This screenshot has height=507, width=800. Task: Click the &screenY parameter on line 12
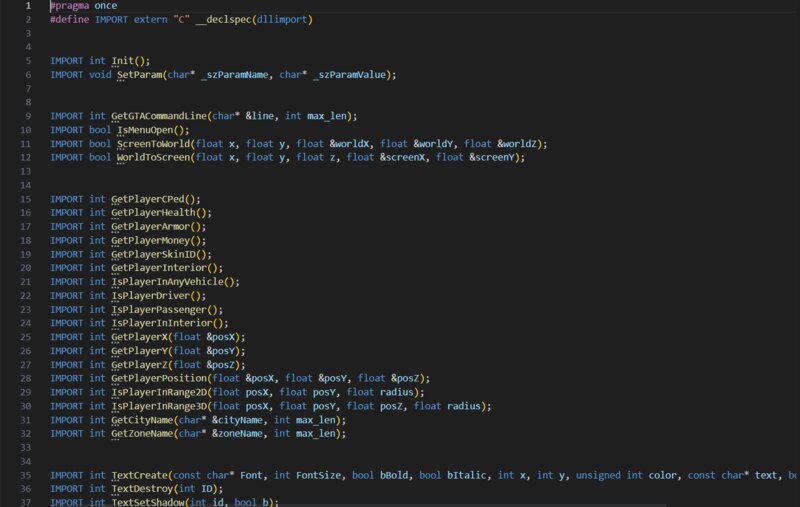(493, 157)
